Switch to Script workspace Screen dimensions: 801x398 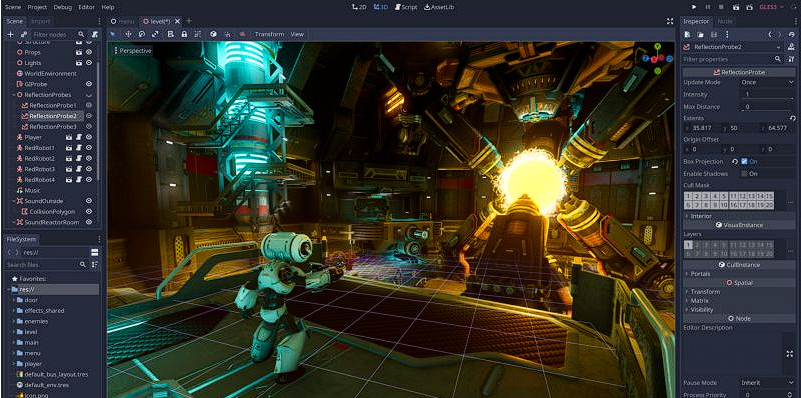(406, 7)
